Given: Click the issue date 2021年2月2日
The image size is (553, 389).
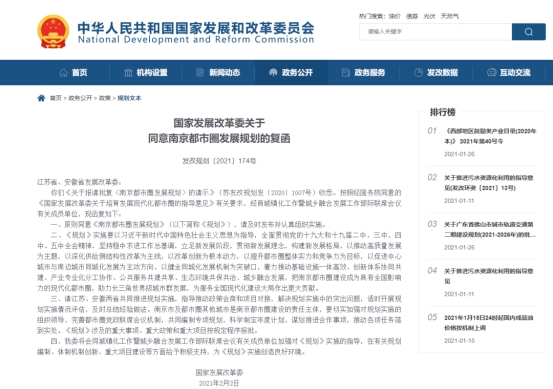Looking at the screenshot, I should point(219,383).
